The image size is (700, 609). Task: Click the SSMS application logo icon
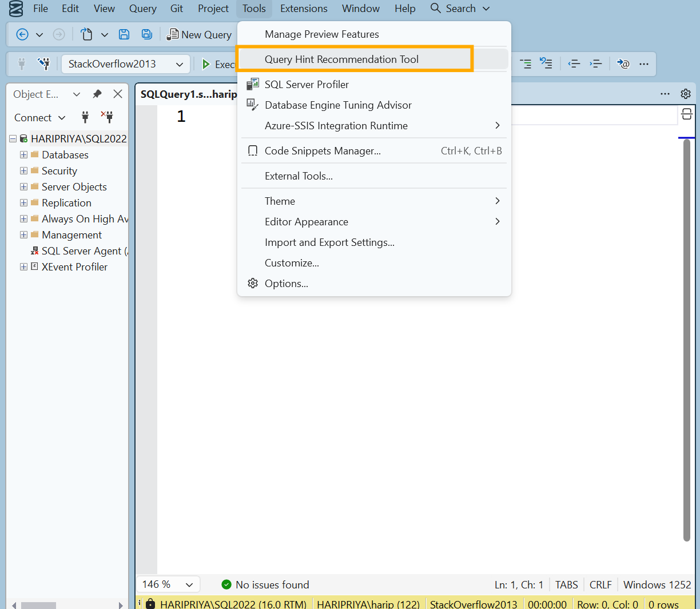click(16, 9)
